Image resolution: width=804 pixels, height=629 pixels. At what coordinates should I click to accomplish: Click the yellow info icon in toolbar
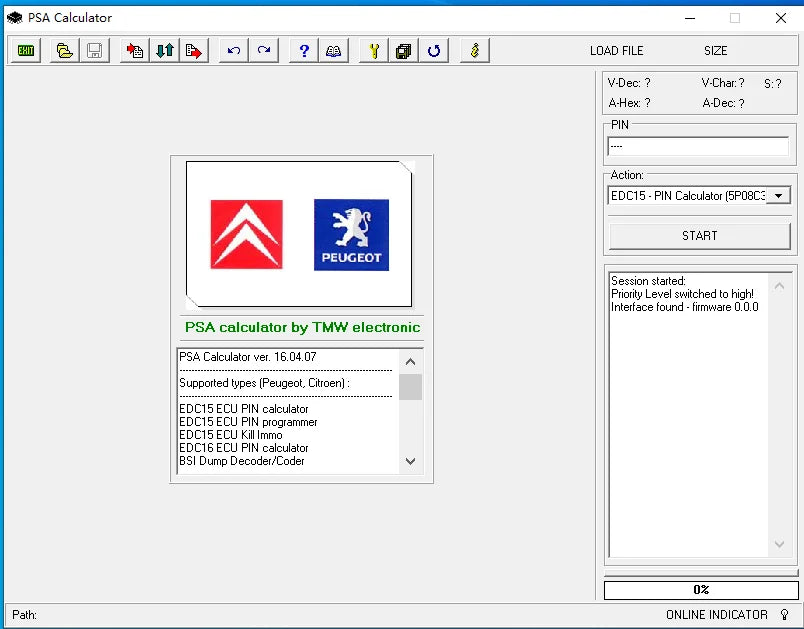coord(475,51)
